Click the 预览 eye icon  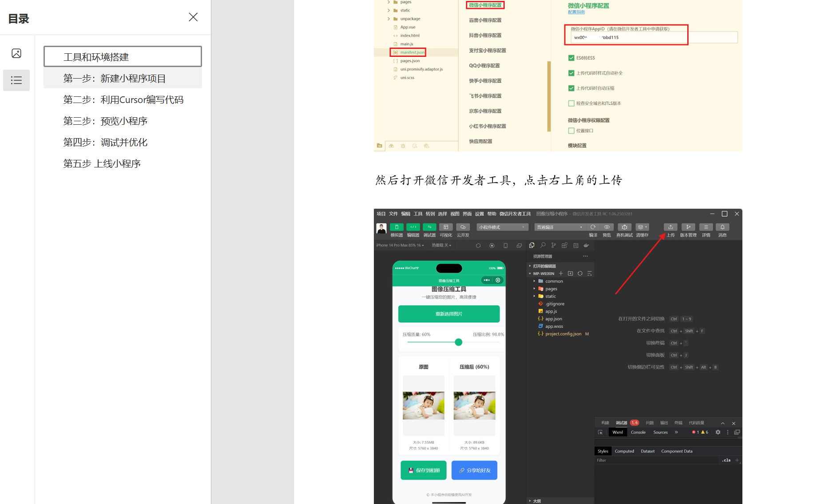607,227
